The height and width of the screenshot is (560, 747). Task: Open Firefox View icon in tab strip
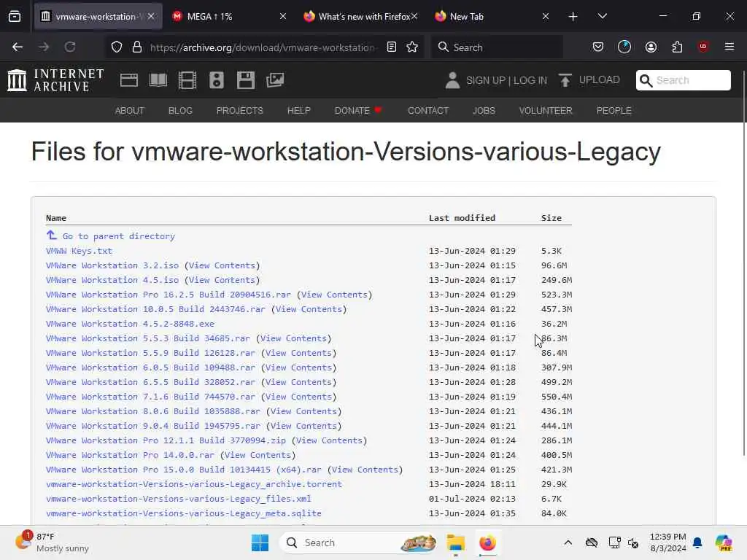pyautogui.click(x=15, y=17)
